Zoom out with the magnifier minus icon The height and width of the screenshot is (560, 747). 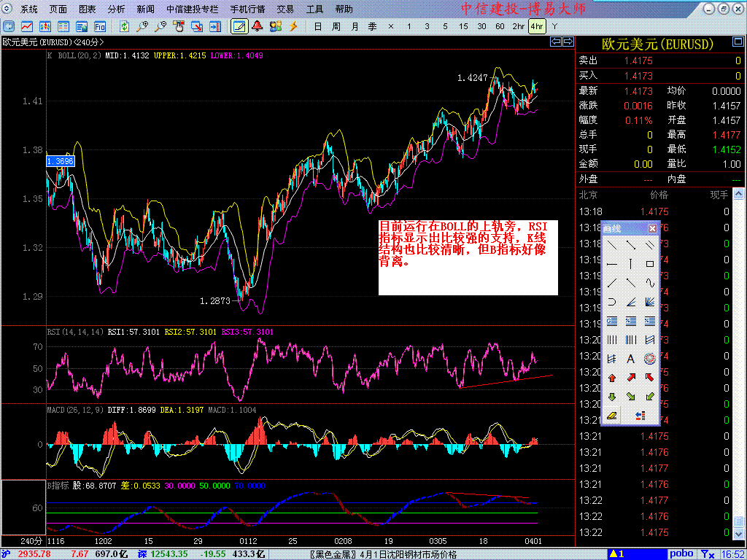[x=160, y=26]
